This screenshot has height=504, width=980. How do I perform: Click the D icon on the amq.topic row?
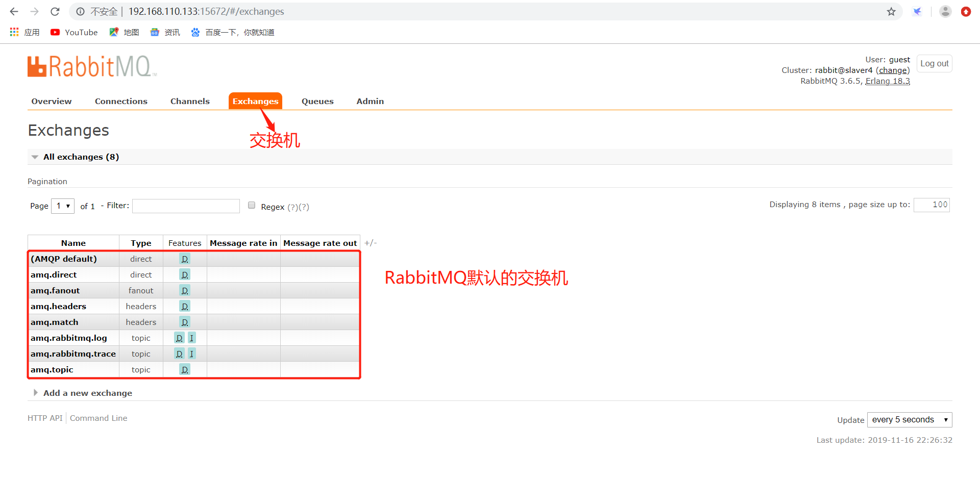click(x=185, y=369)
